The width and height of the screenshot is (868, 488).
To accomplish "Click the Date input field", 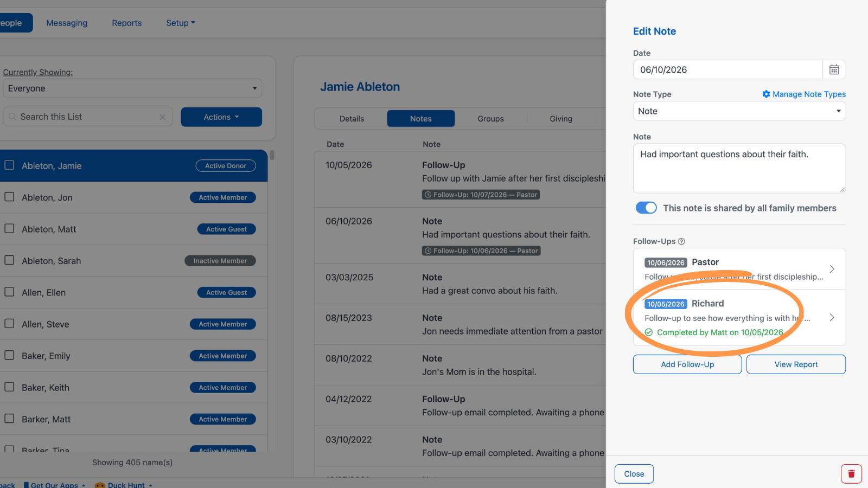I will click(x=727, y=69).
